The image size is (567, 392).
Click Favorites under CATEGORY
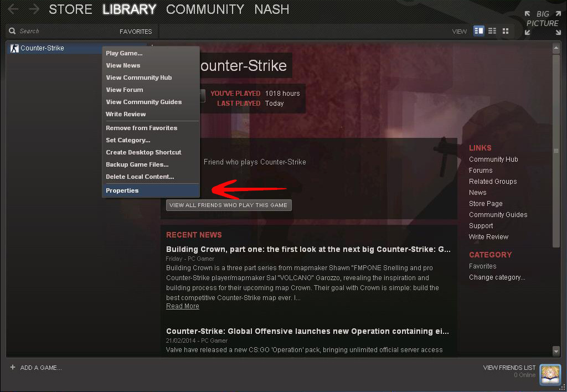482,266
